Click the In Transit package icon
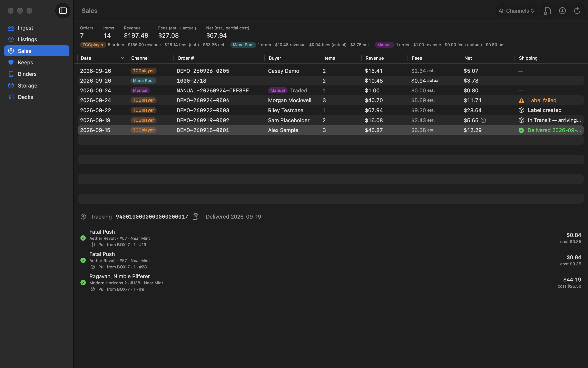Screen dimensions: 588x368 pos(521,120)
